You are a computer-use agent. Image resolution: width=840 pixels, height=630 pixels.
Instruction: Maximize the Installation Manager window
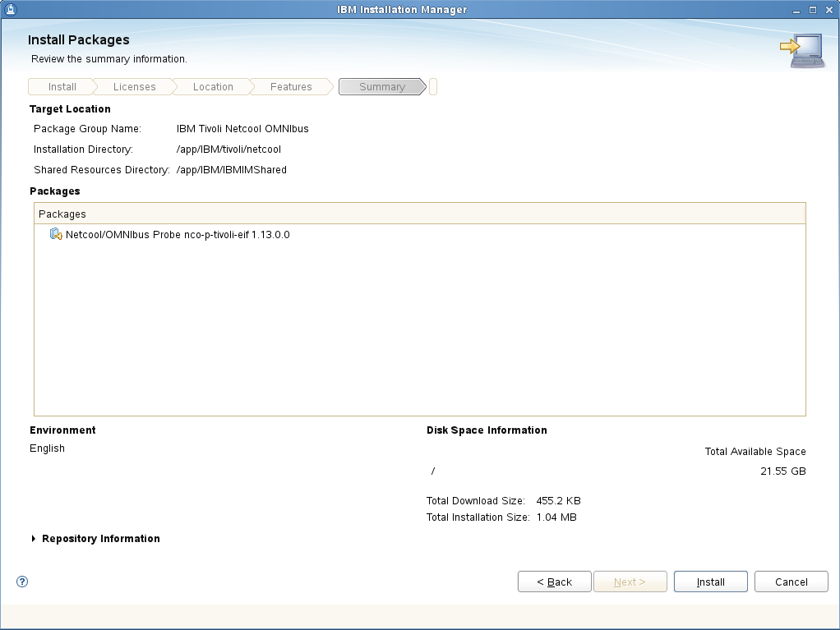[x=813, y=10]
